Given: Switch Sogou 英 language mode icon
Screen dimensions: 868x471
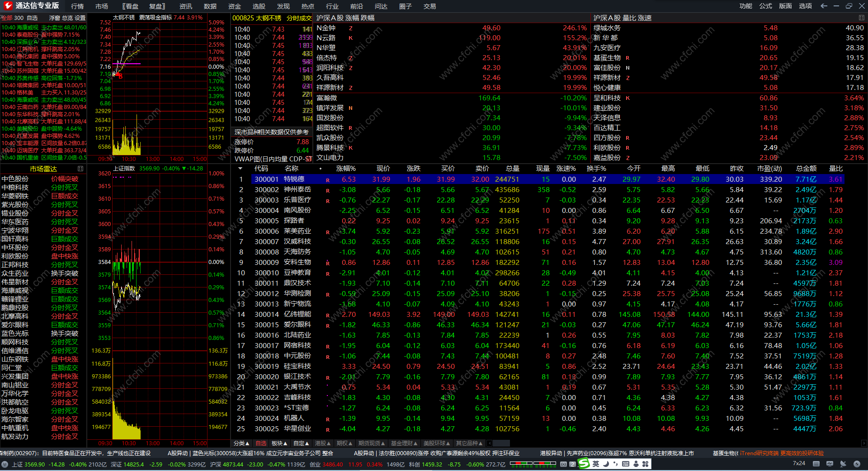Looking at the screenshot, I should [596, 464].
